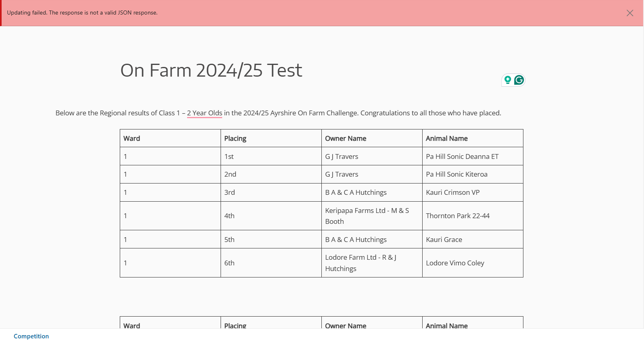This screenshot has height=342, width=644.
Task: Click the Placing header in first table
Action: tap(271, 138)
